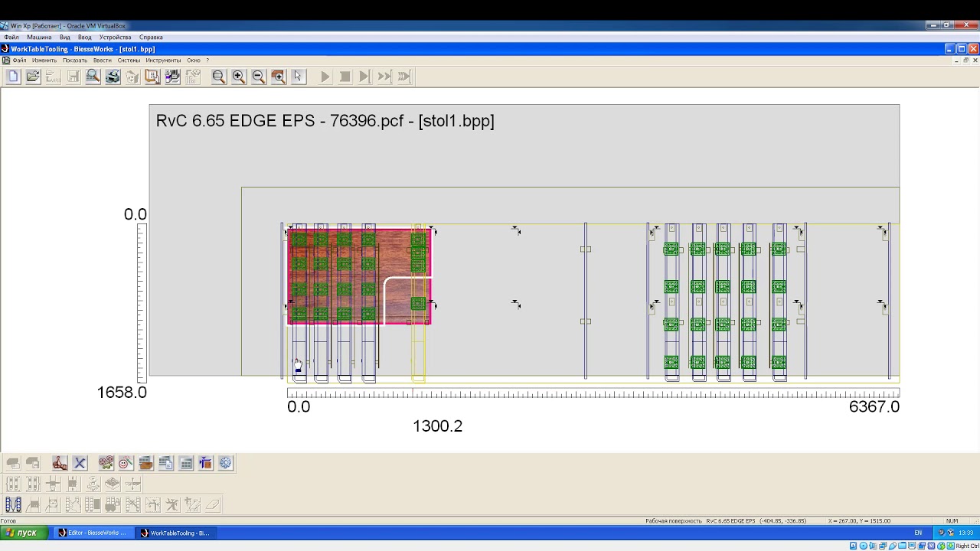This screenshot has height=551, width=980.
Task: Open the Окно menu
Action: [x=194, y=60]
